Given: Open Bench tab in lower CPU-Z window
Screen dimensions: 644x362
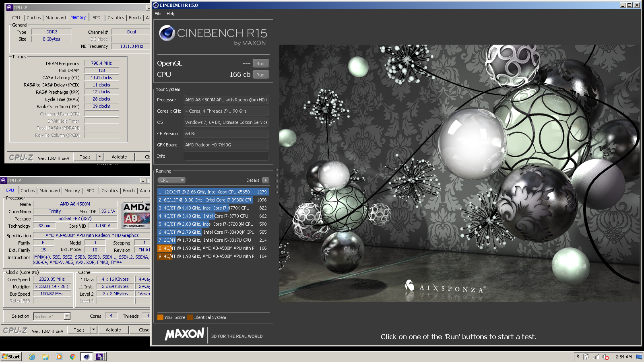Looking at the screenshot, I should pos(129,191).
